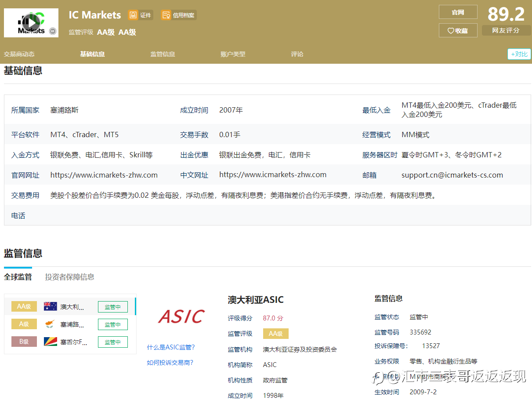Click the 零售、机构金融衍生品等 business scope
This screenshot has width=532, height=400.
pyautogui.click(x=443, y=361)
